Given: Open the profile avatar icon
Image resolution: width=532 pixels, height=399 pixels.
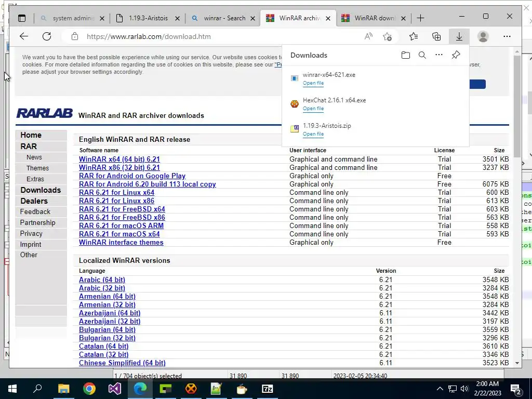Looking at the screenshot, I should [483, 36].
